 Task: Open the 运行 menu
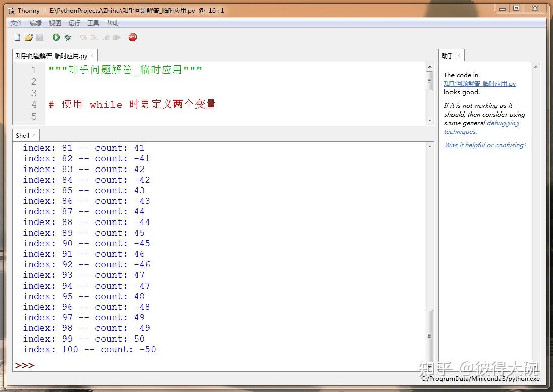pos(74,23)
